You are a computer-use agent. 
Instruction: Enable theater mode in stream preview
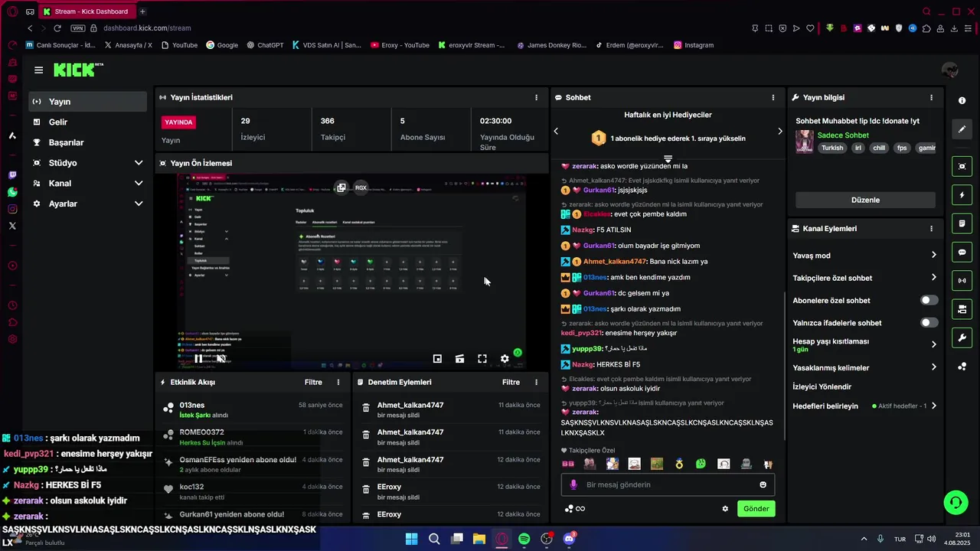tap(459, 358)
